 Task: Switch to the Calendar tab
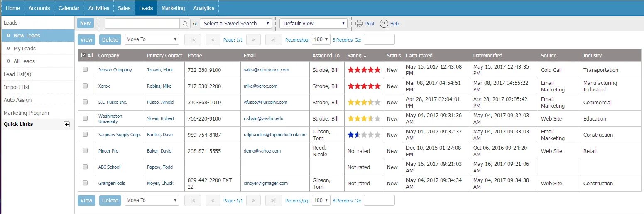point(69,8)
